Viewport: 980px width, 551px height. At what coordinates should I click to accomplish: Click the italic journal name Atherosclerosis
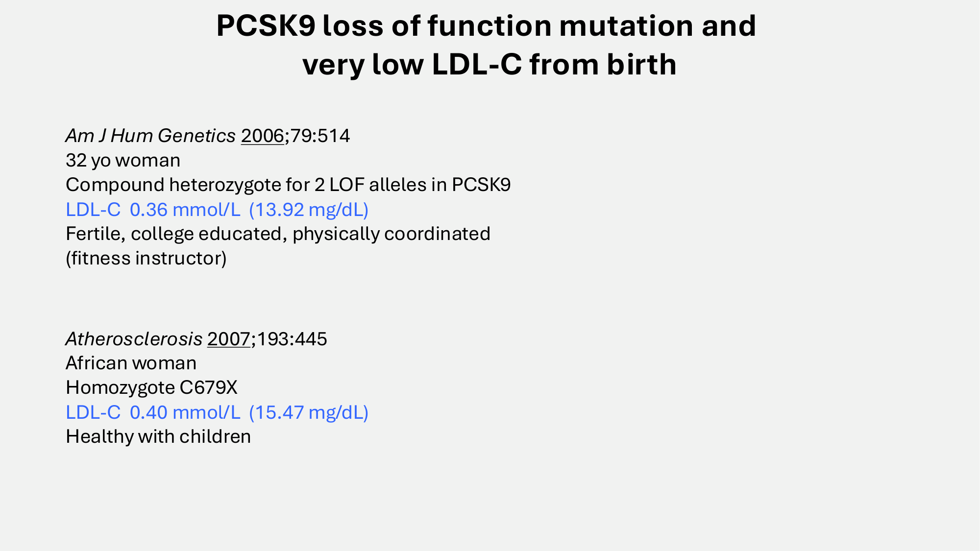point(134,339)
